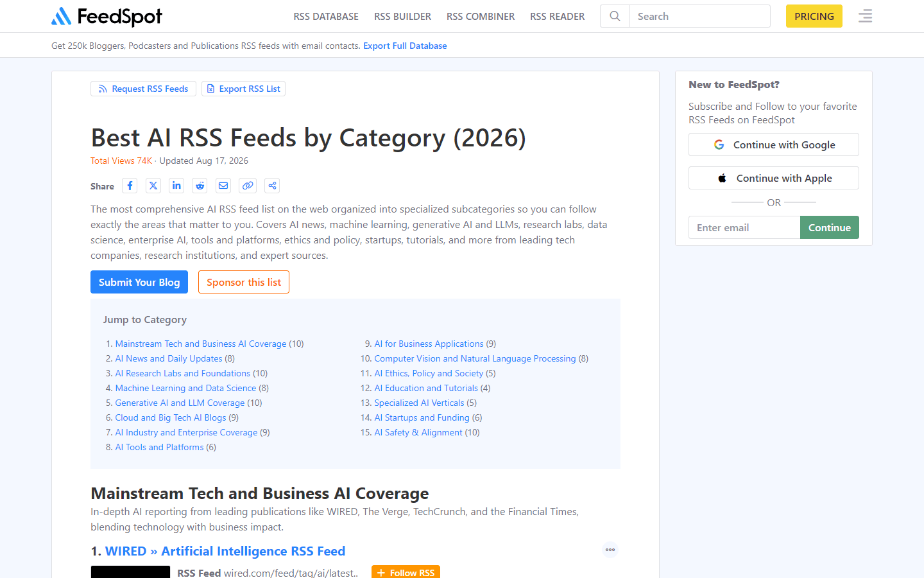The height and width of the screenshot is (578, 924).
Task: Click Follow RSS for WIRED feed
Action: [x=406, y=572]
